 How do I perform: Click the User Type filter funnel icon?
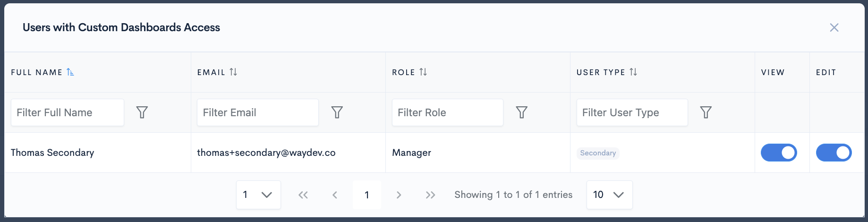tap(706, 112)
